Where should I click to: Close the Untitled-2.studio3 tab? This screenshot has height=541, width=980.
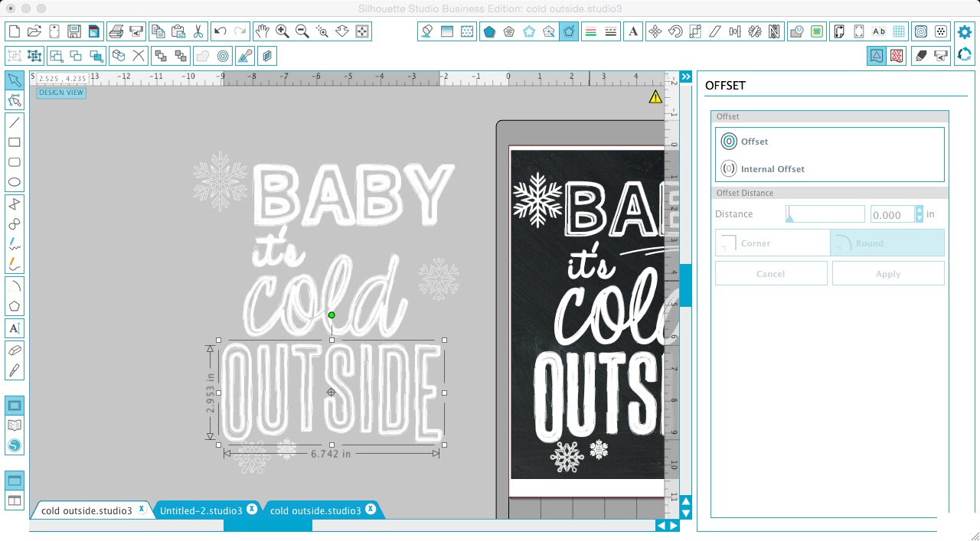pyautogui.click(x=251, y=510)
